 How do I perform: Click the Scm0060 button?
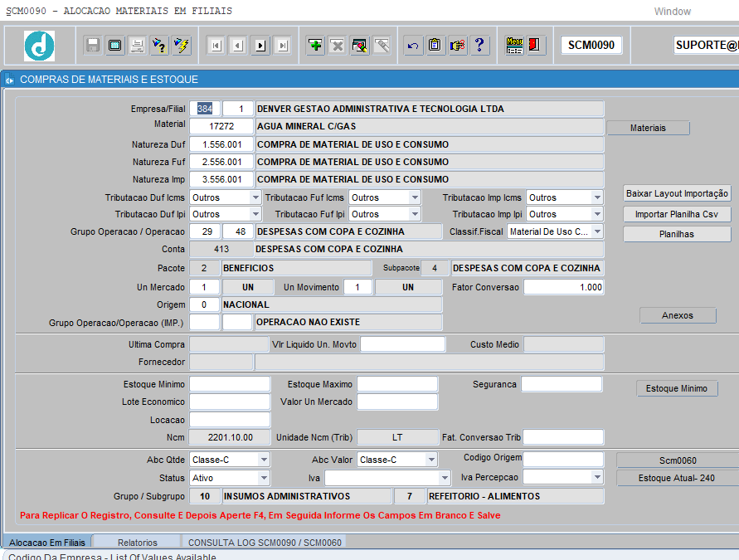tap(678, 460)
